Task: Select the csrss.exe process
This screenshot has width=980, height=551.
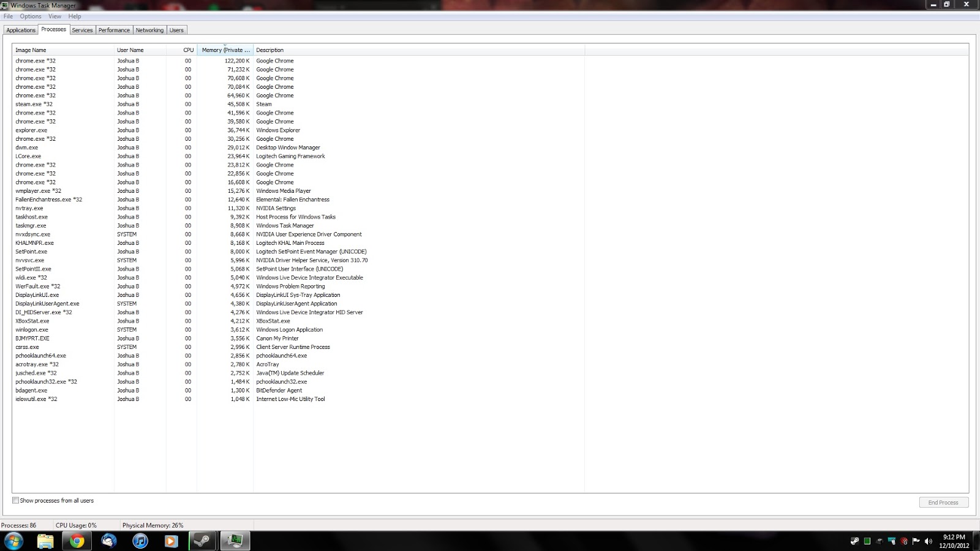Action: pyautogui.click(x=27, y=347)
